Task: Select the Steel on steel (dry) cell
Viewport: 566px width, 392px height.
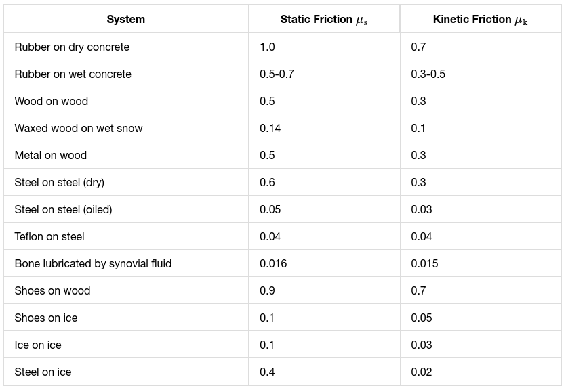Action: click(60, 182)
